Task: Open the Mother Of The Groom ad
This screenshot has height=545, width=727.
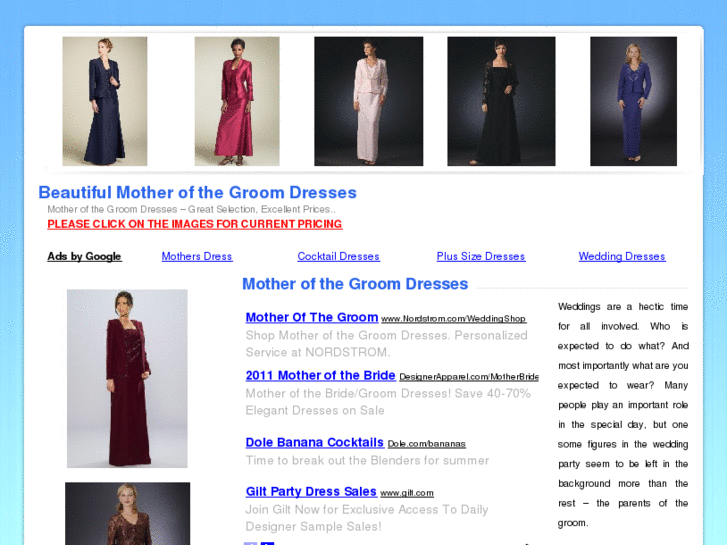Action: tap(312, 317)
